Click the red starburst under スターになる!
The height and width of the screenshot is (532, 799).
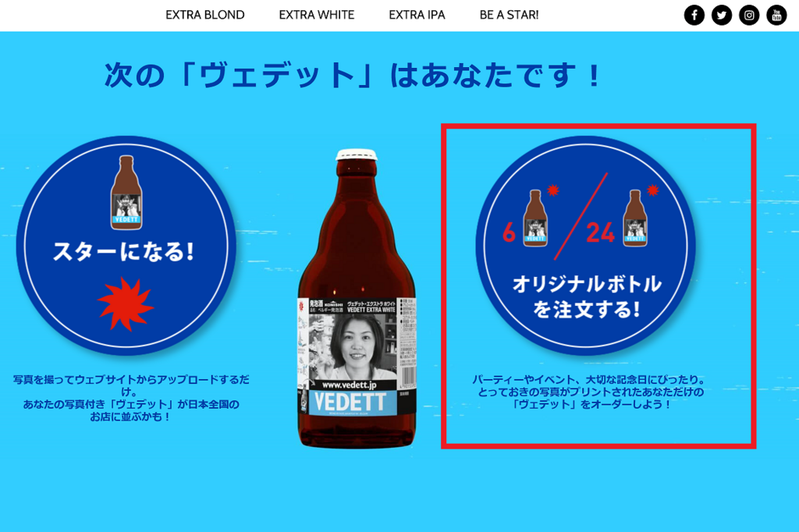(x=126, y=304)
